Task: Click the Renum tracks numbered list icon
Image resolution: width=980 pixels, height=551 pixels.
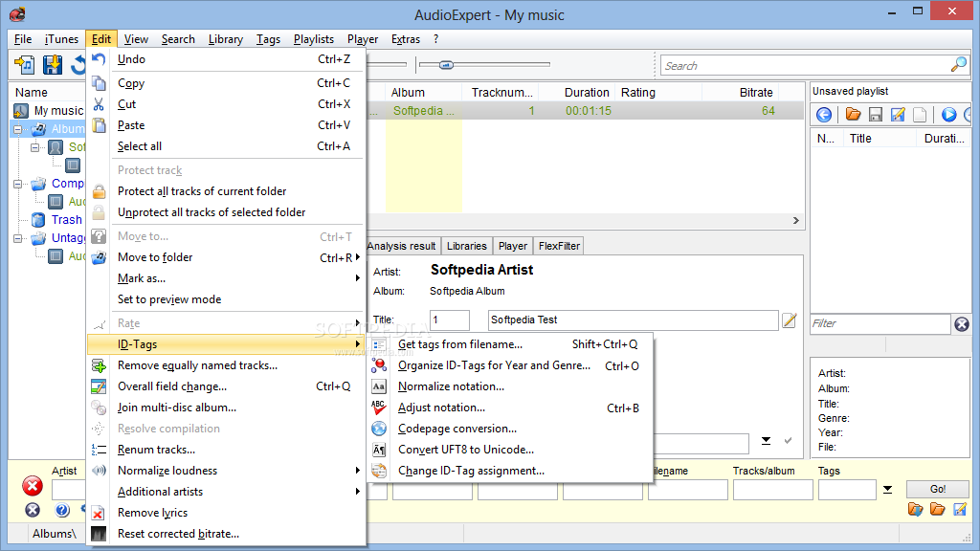Action: tap(99, 450)
